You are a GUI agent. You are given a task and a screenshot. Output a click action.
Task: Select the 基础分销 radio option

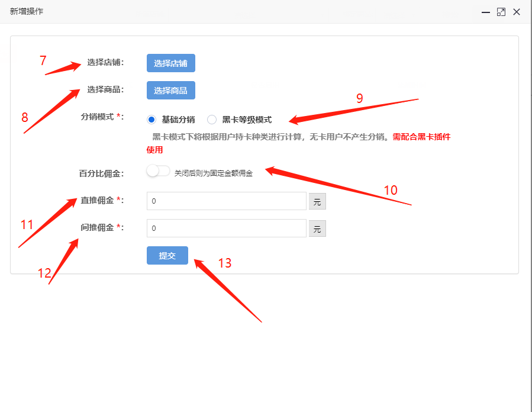pos(151,120)
